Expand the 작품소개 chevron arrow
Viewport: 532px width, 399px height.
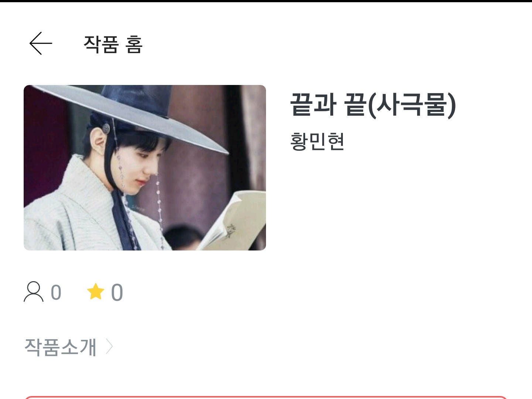coord(109,347)
